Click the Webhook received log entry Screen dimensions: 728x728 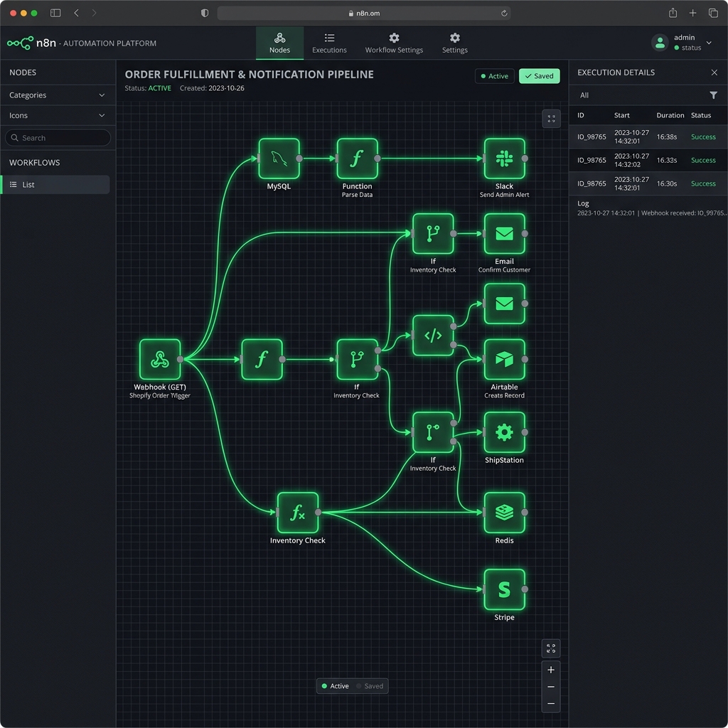tap(652, 213)
